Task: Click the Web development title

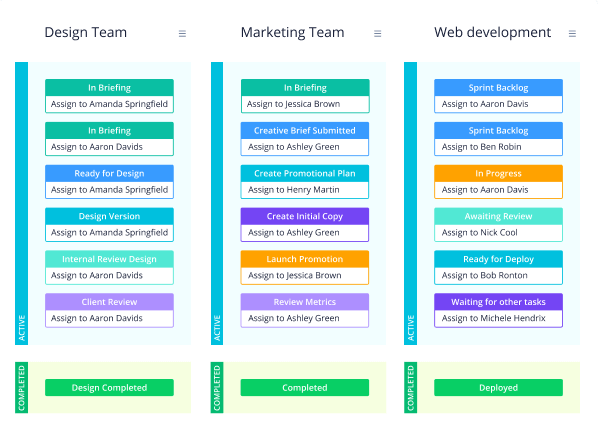Action: coord(492,32)
